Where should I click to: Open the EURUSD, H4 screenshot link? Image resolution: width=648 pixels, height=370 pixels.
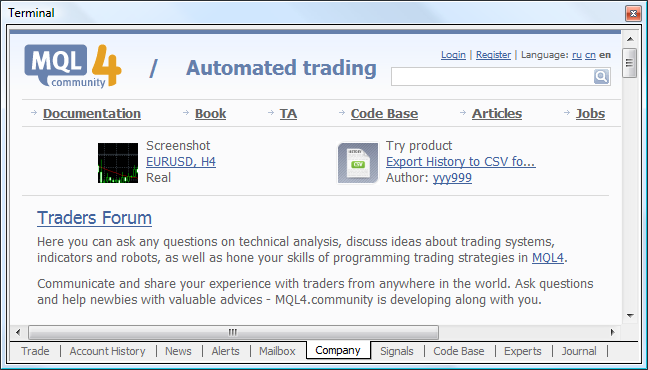pos(181,162)
